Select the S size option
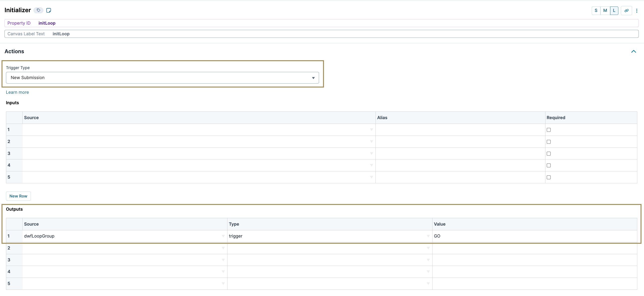 (596, 10)
